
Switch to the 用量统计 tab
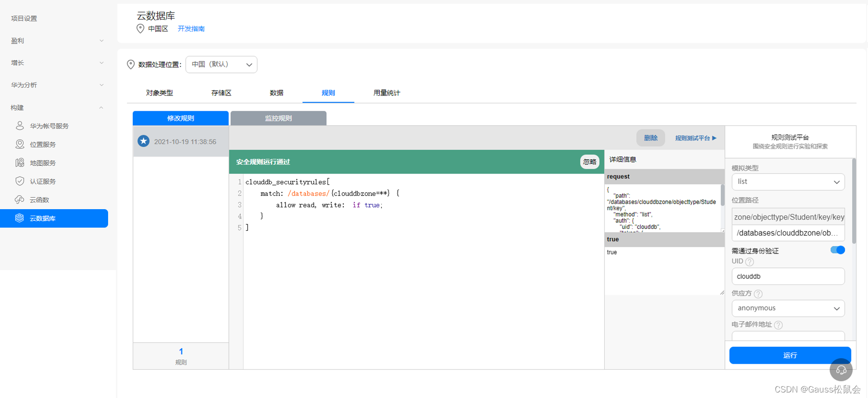tap(387, 93)
